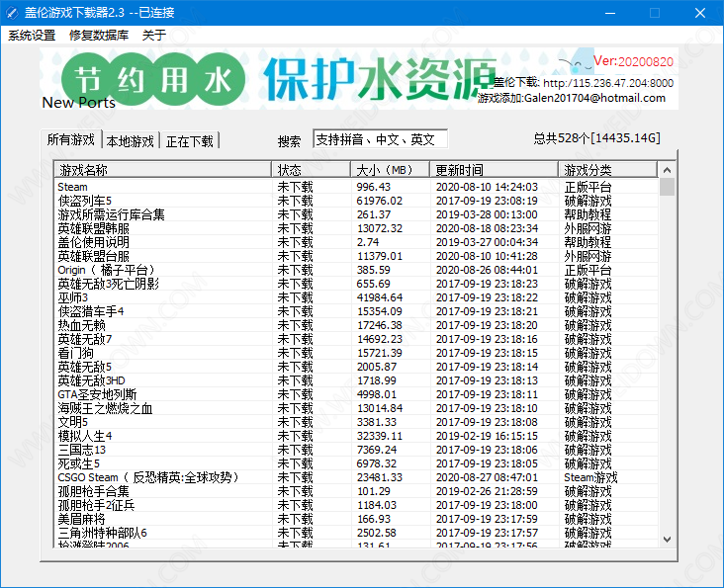Select the 美眉麻将 row

click(355, 519)
